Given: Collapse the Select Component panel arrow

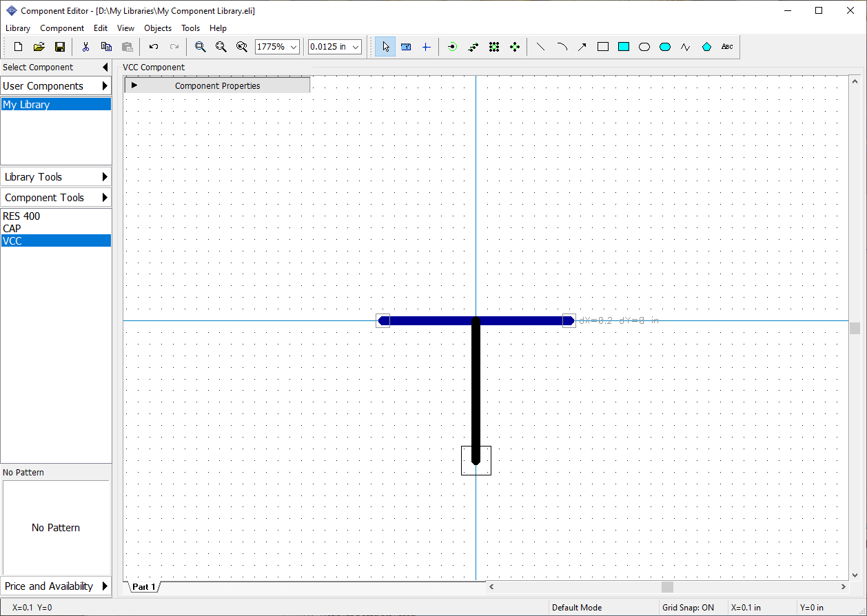Looking at the screenshot, I should 105,68.
